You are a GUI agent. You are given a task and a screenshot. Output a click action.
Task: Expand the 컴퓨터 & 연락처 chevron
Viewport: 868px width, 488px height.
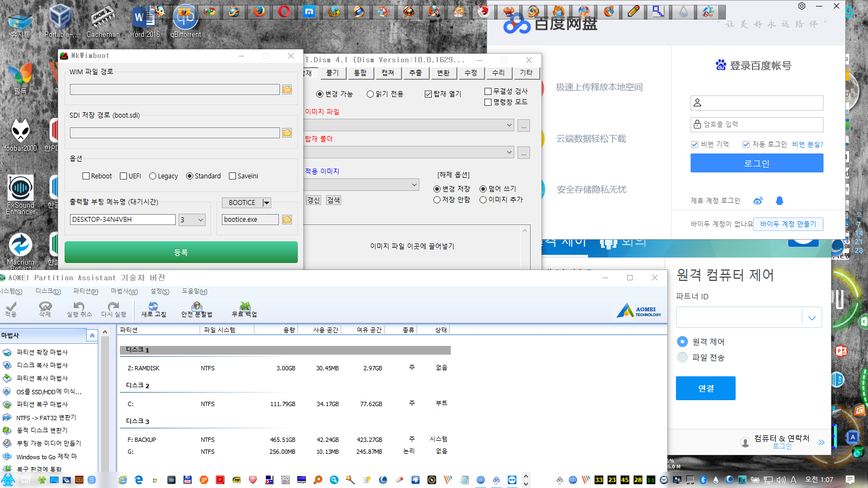point(821,442)
